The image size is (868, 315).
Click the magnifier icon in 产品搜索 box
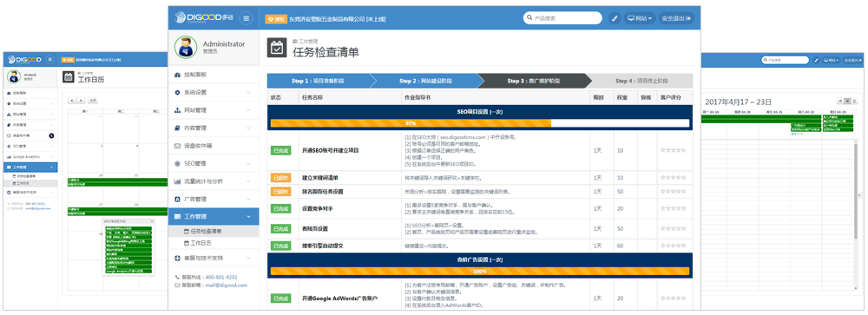[x=530, y=18]
